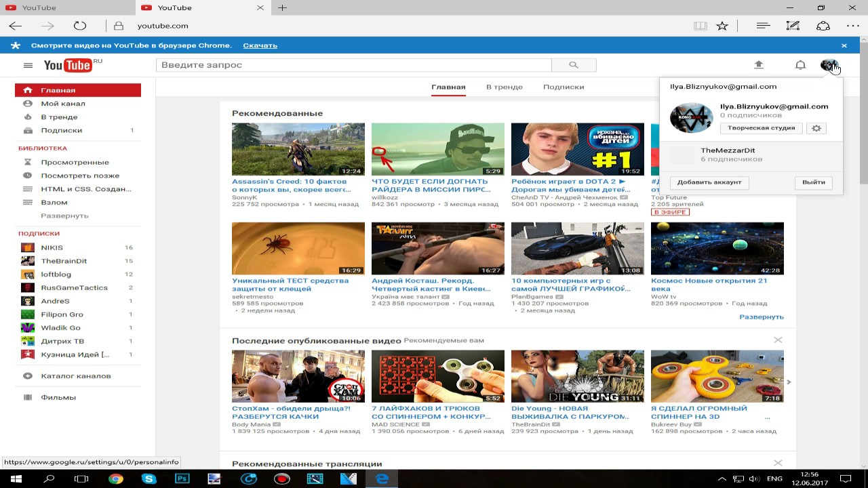Click Добавить аккаунт button
The image size is (868, 488).
click(709, 182)
